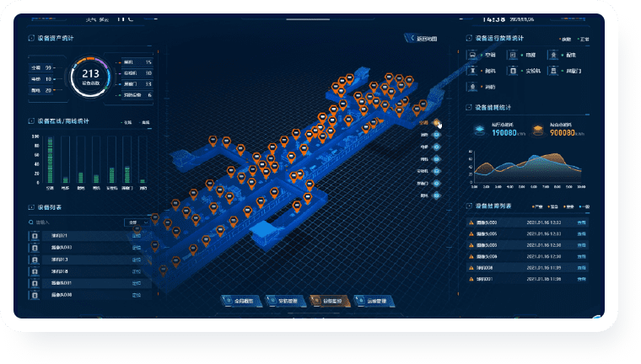This screenshot has width=641, height=364.
Task: Click 查看 link on the first fault entry
Action: point(581,222)
